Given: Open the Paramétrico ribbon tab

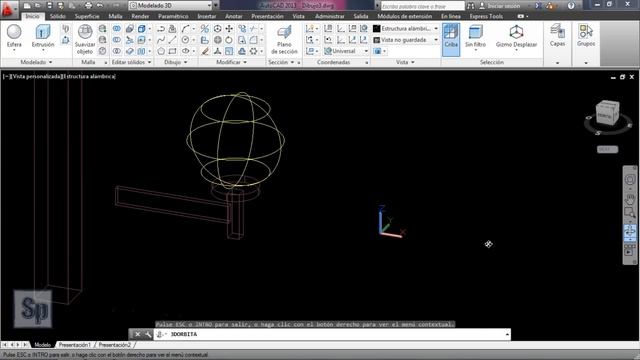Looking at the screenshot, I should (x=173, y=16).
